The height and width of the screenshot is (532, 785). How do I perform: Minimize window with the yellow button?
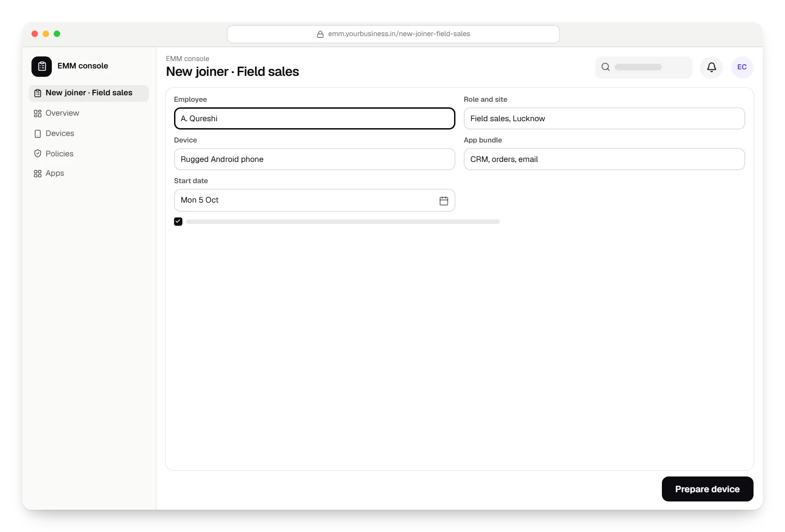tap(46, 34)
